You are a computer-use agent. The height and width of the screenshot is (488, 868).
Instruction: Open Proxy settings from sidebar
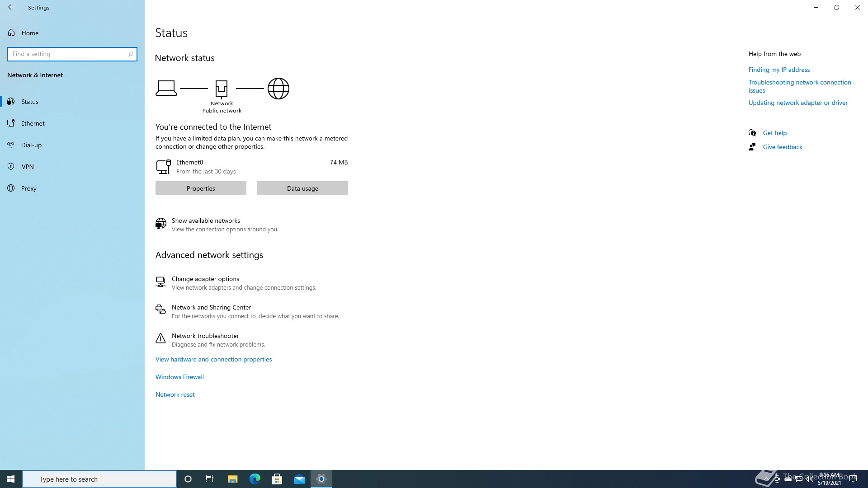click(x=28, y=188)
